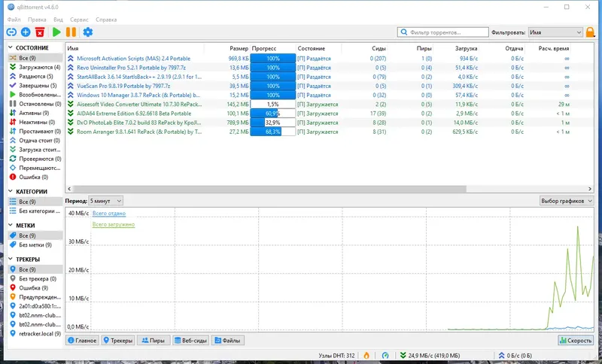Click the add torrent link toolbar icon
This screenshot has width=602, height=364.
[11, 32]
